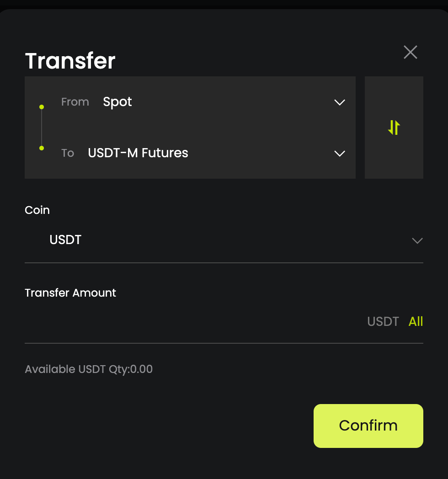This screenshot has width=448, height=479.
Task: Click the Transfer Amount label
Action: click(x=70, y=293)
